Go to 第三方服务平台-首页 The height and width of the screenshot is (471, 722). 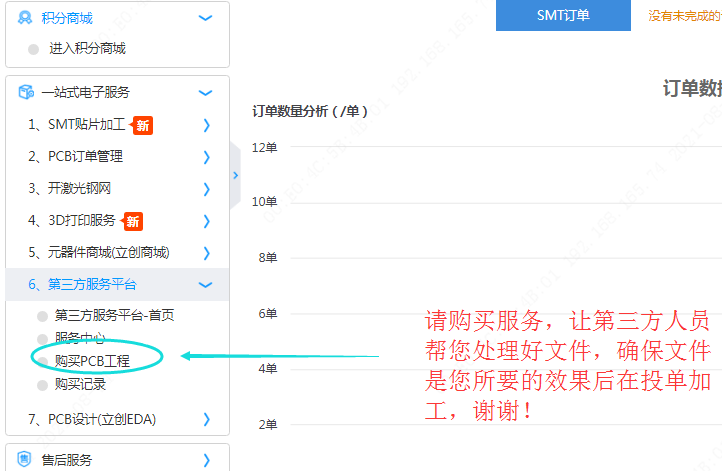[114, 315]
